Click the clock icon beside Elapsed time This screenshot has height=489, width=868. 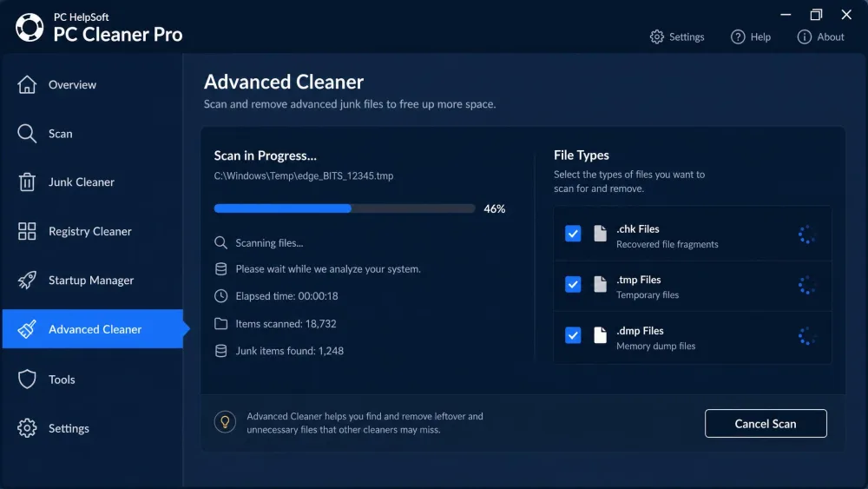(220, 295)
